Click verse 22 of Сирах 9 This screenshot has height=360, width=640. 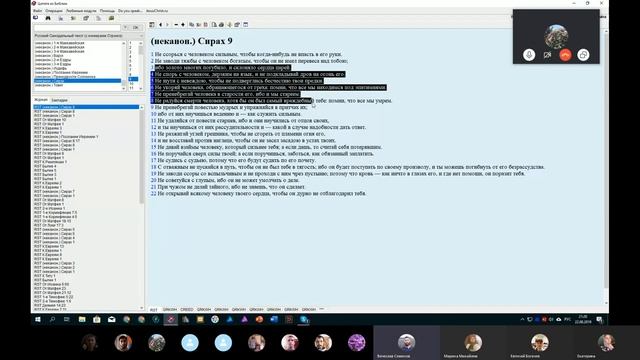(258, 193)
